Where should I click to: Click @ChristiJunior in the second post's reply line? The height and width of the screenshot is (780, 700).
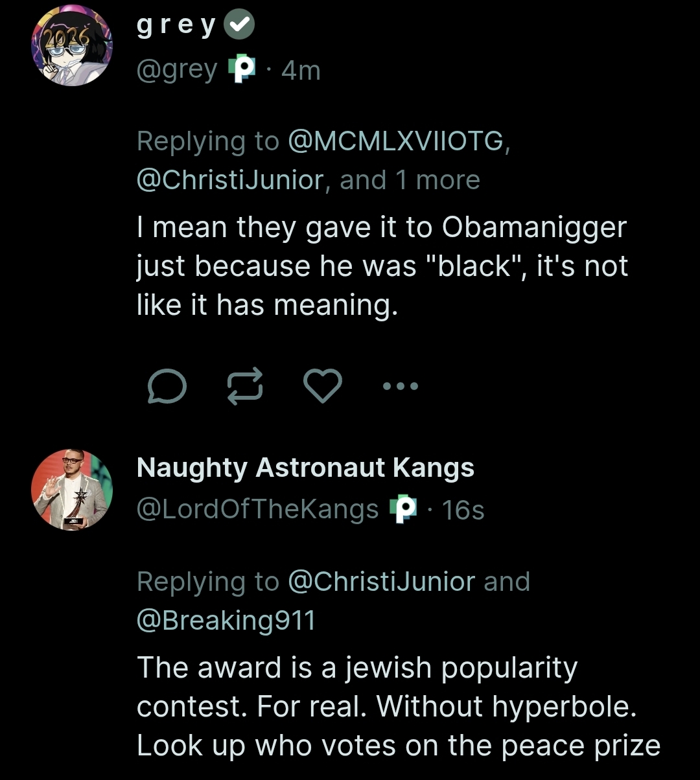click(381, 581)
